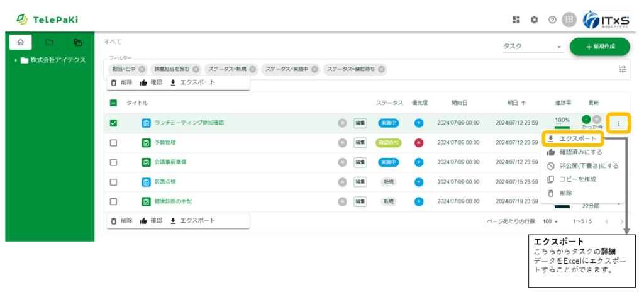The image size is (644, 297).
Task: Remove the 担当=田中 filter chip
Action: click(142, 69)
